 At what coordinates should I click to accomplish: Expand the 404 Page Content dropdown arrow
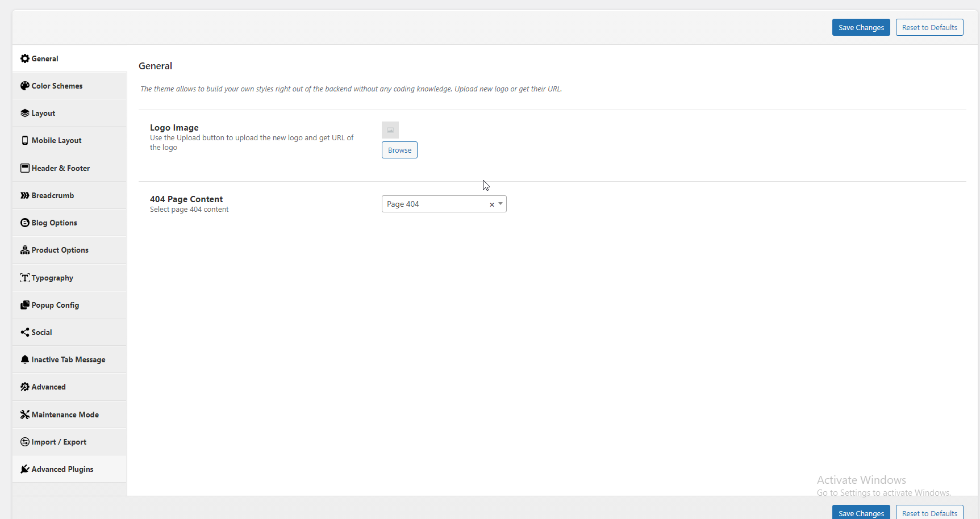tap(501, 204)
